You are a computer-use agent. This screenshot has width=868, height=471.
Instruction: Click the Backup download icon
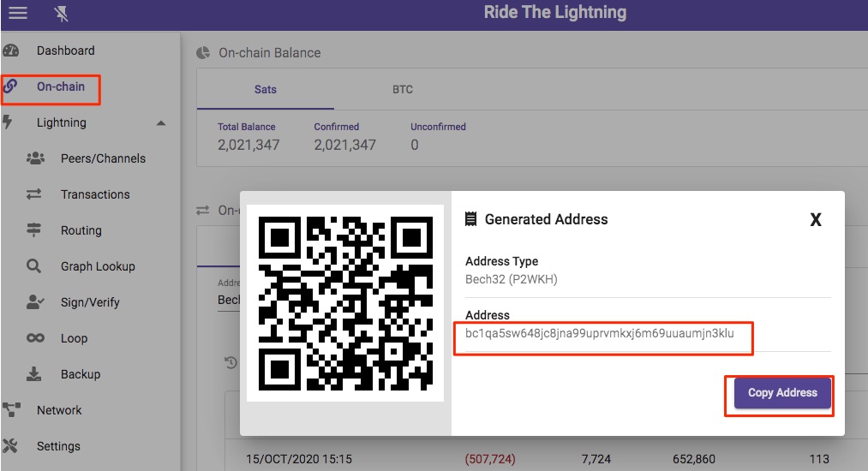coord(33,374)
